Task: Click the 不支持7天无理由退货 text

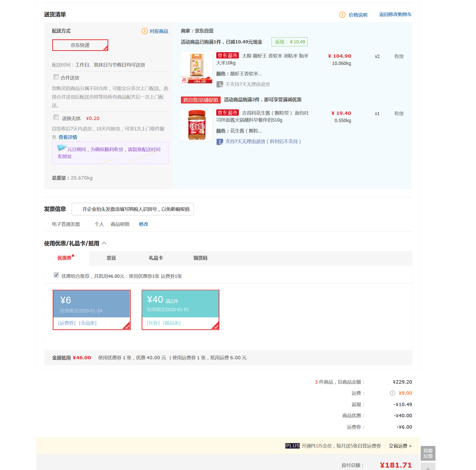Action: [x=248, y=84]
